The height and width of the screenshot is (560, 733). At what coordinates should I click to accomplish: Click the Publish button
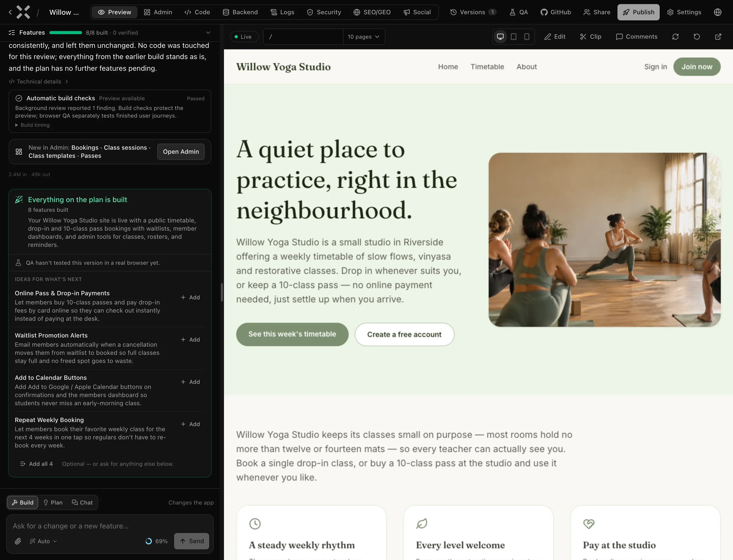point(638,12)
